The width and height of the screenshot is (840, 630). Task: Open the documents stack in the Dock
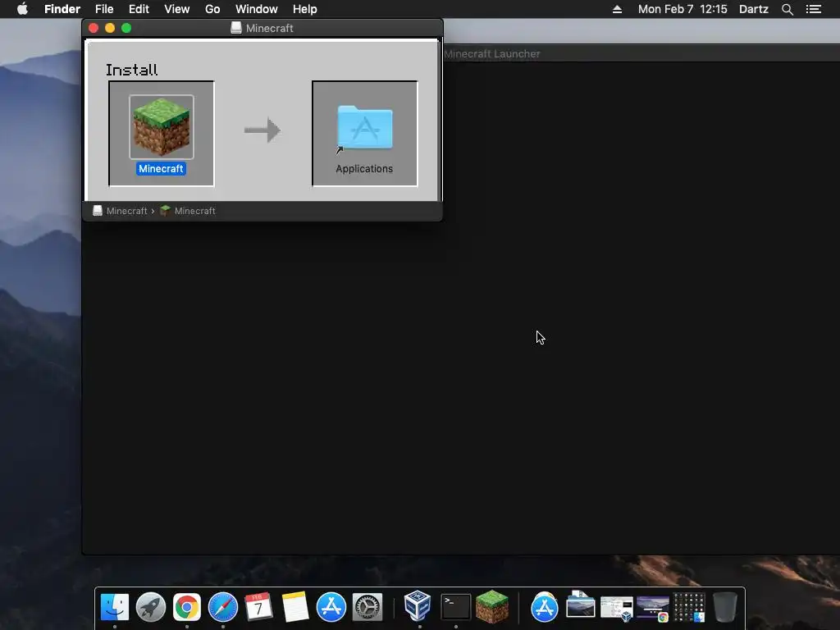580,605
